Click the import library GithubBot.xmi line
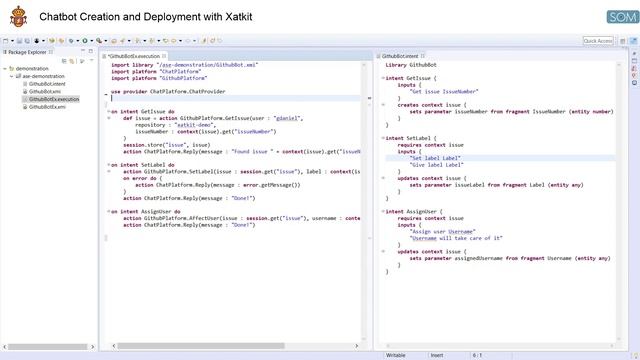This screenshot has width=640, height=360. [184, 65]
